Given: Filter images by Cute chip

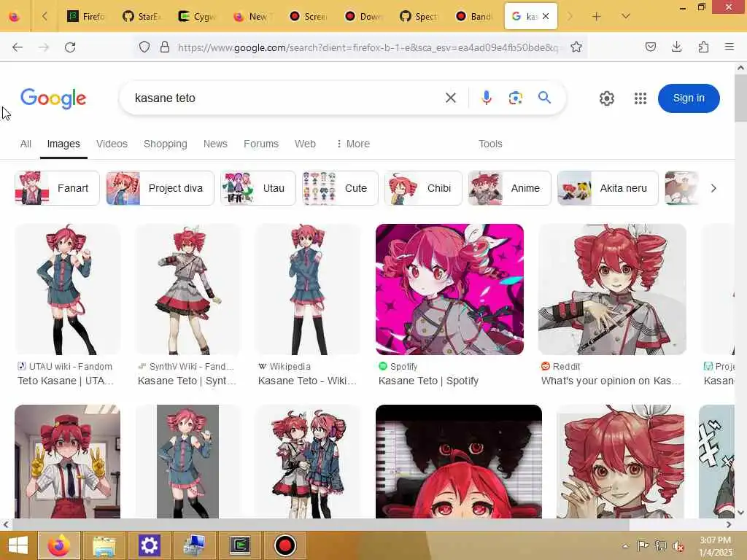Looking at the screenshot, I should click(340, 188).
